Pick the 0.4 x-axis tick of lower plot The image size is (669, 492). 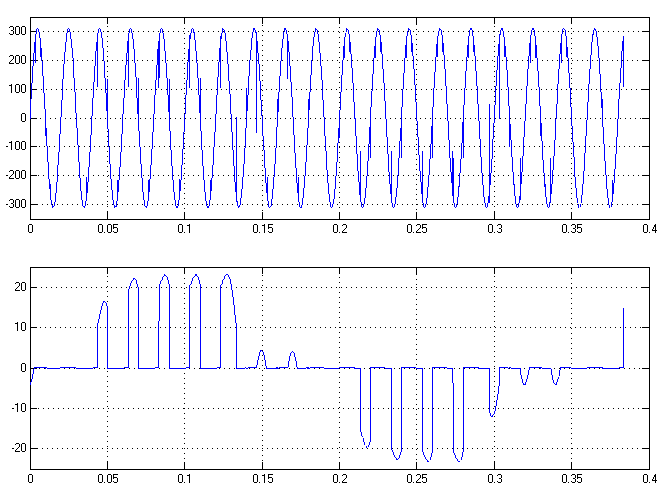pyautogui.click(x=649, y=479)
